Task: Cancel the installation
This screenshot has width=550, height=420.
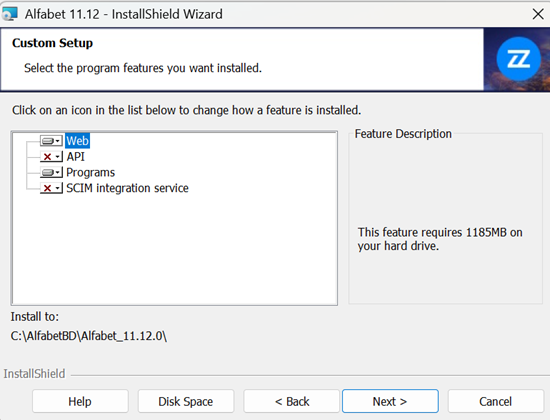Action: click(x=496, y=401)
